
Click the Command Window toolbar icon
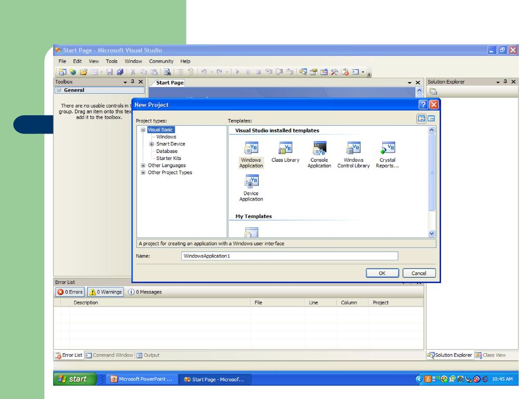(x=355, y=72)
